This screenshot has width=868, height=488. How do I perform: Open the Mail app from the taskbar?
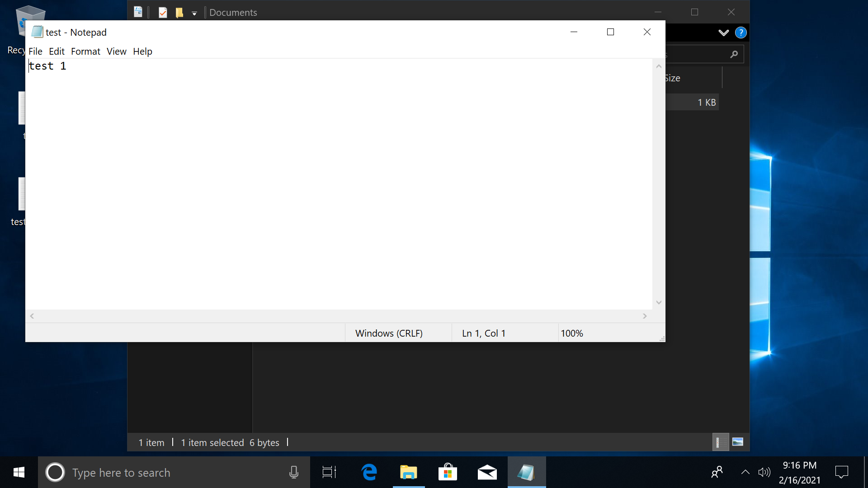coord(487,472)
